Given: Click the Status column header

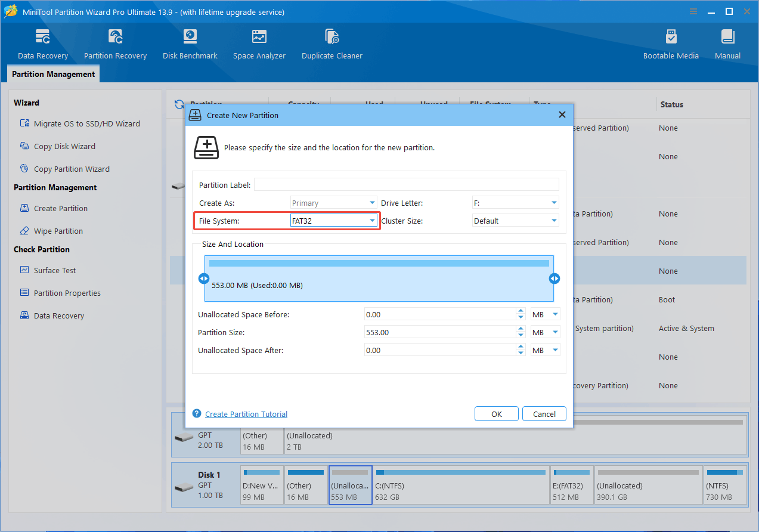Looking at the screenshot, I should click(671, 104).
